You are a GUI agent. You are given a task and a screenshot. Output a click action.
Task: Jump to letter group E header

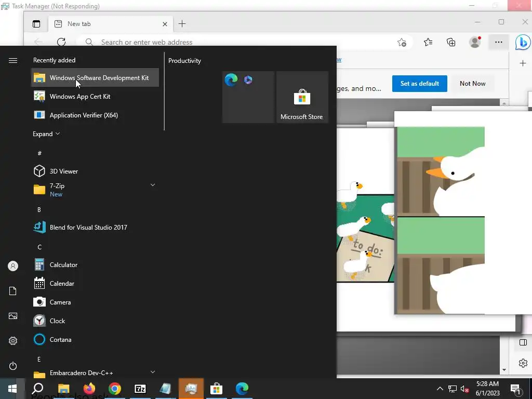39,359
